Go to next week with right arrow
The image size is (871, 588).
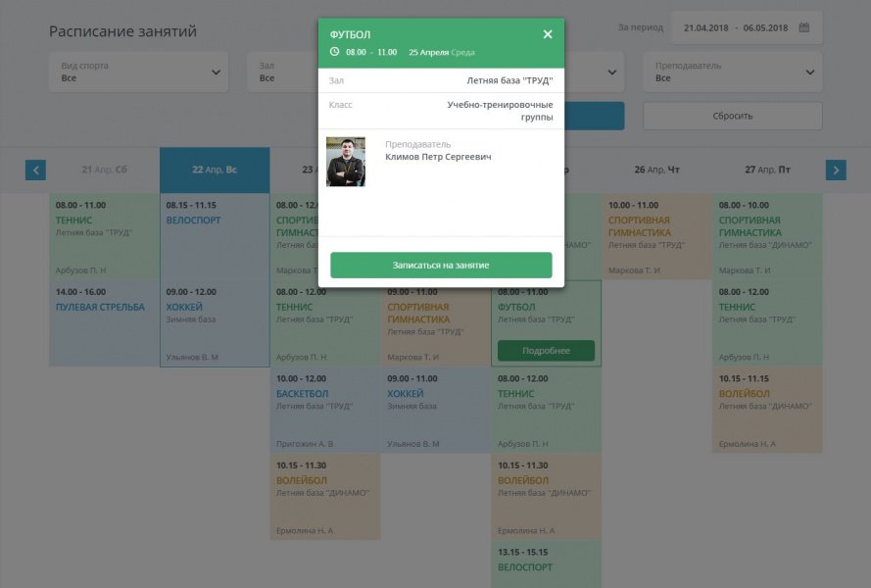click(x=836, y=170)
